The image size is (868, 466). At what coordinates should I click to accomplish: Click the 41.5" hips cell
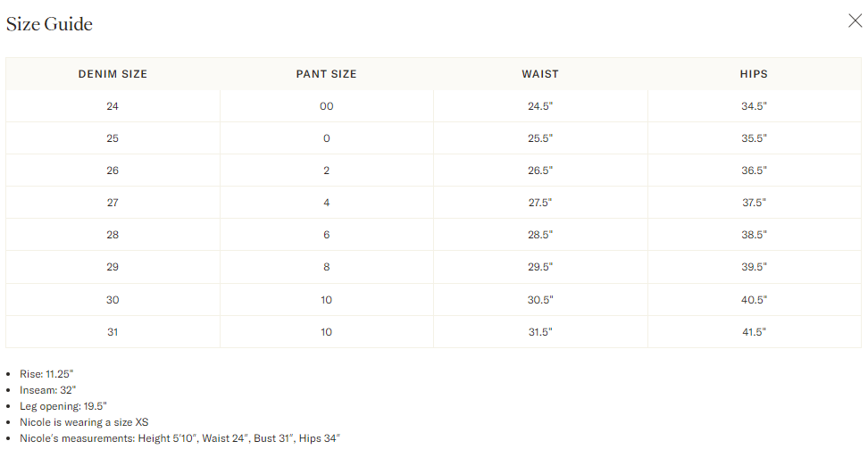[754, 332]
